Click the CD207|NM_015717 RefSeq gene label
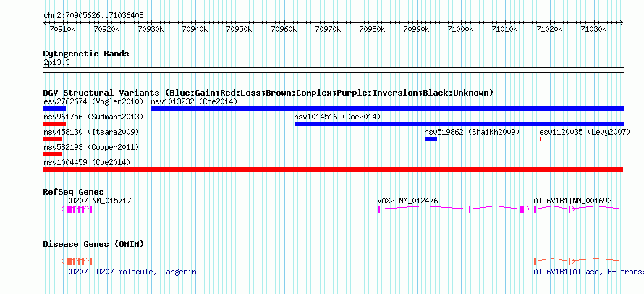The image size is (644, 294). click(x=98, y=201)
